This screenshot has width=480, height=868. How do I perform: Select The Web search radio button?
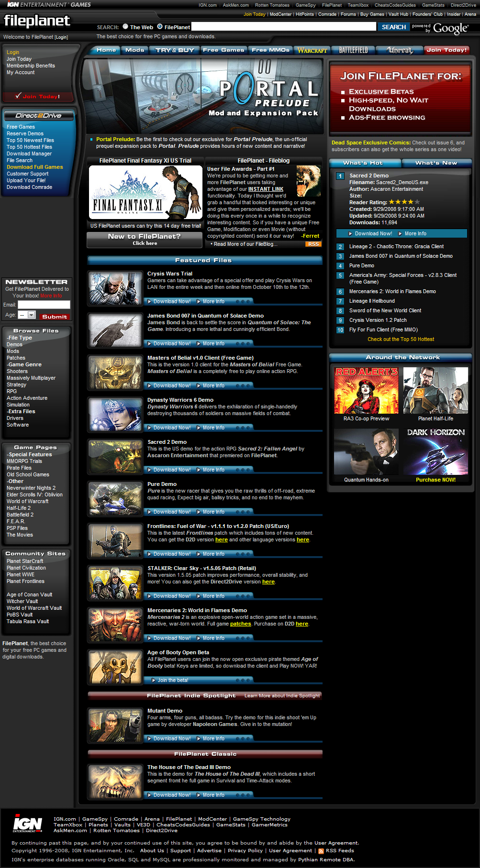click(125, 27)
